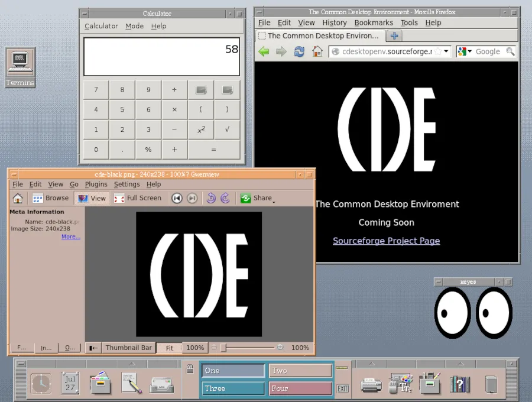The width and height of the screenshot is (532, 402).
Task: Rotate the image left in Gwenview
Action: 211,198
